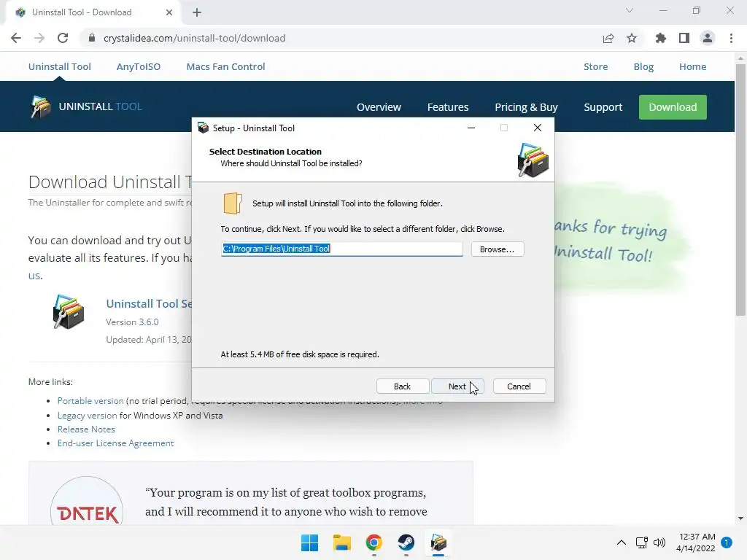Open the Macs Fan Control tab
The image size is (747, 560).
click(226, 66)
